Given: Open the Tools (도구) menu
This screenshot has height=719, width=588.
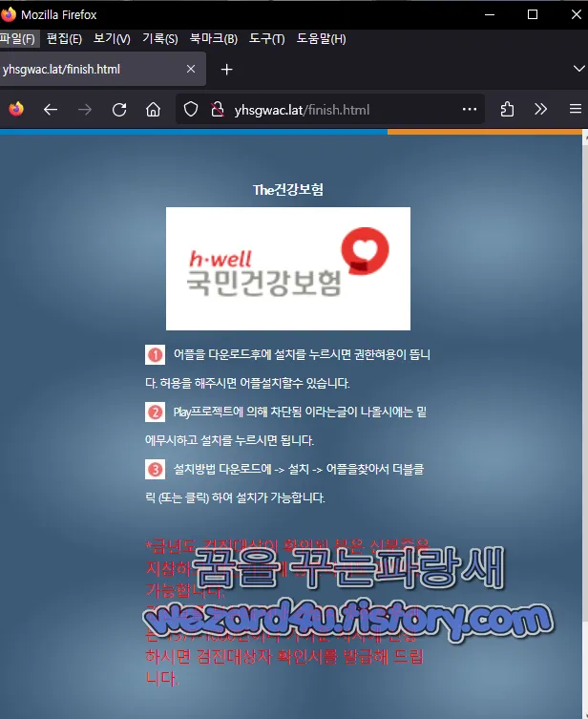Looking at the screenshot, I should [266, 39].
